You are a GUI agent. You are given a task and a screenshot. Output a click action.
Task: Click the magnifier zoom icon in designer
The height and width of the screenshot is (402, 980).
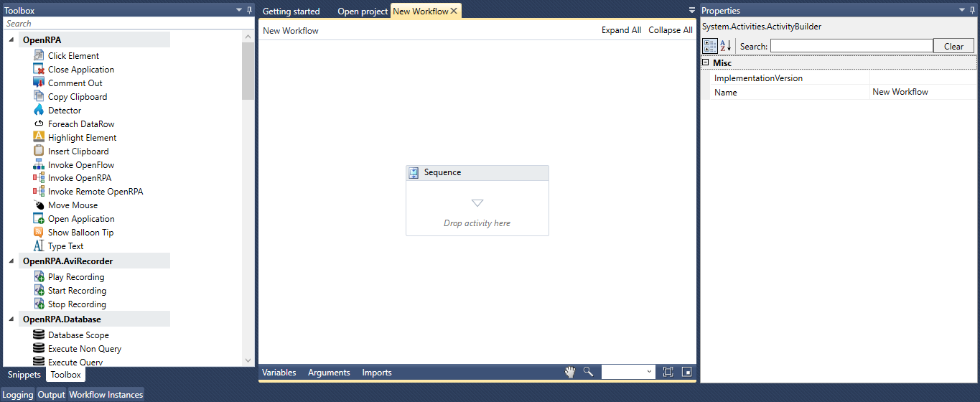pos(588,372)
